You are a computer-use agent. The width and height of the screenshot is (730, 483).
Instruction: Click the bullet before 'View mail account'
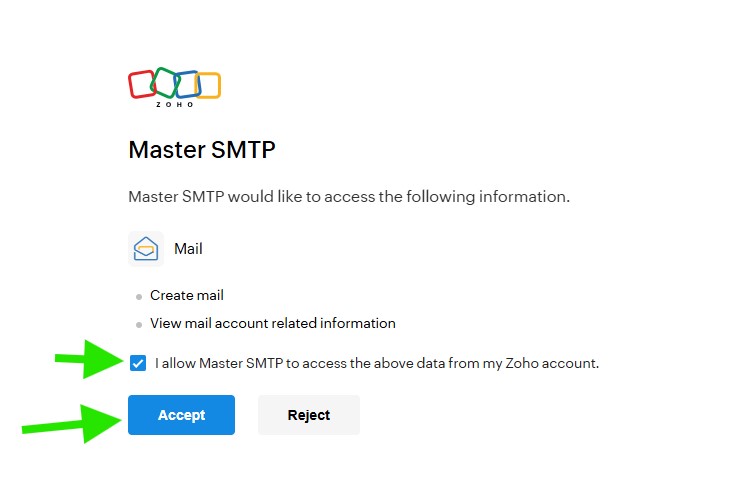tap(139, 325)
